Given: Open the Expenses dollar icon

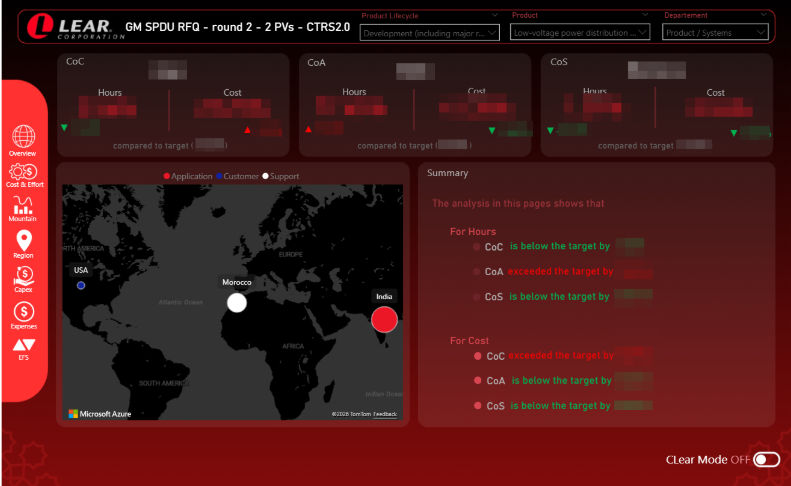Looking at the screenshot, I should [24, 312].
